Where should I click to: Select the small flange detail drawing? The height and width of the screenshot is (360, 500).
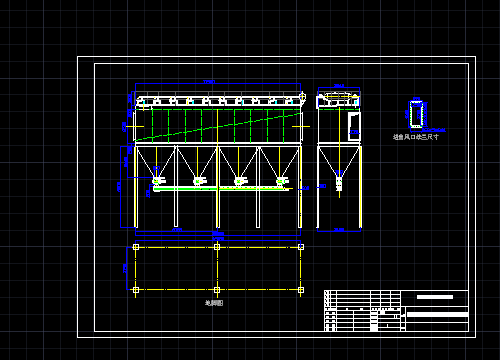pyautogui.click(x=416, y=114)
